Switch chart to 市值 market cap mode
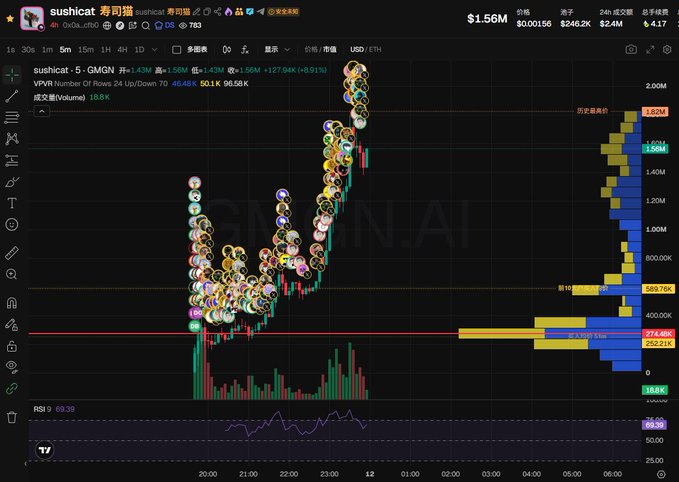 click(x=330, y=50)
